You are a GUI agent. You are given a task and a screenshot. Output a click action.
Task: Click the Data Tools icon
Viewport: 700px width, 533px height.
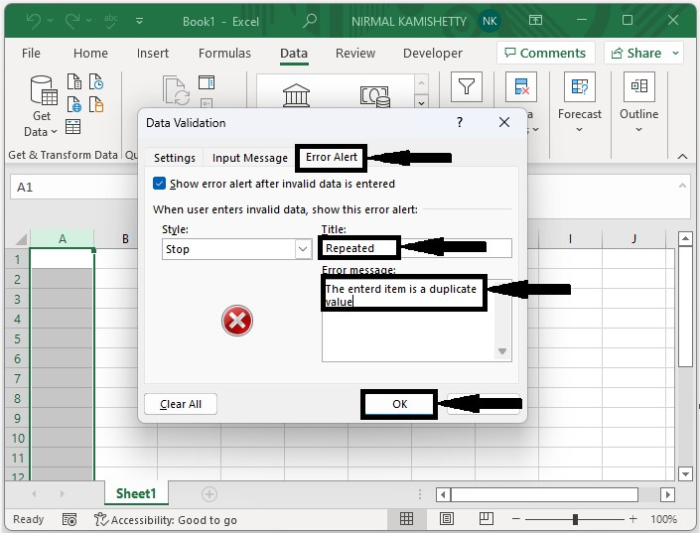pyautogui.click(x=521, y=87)
